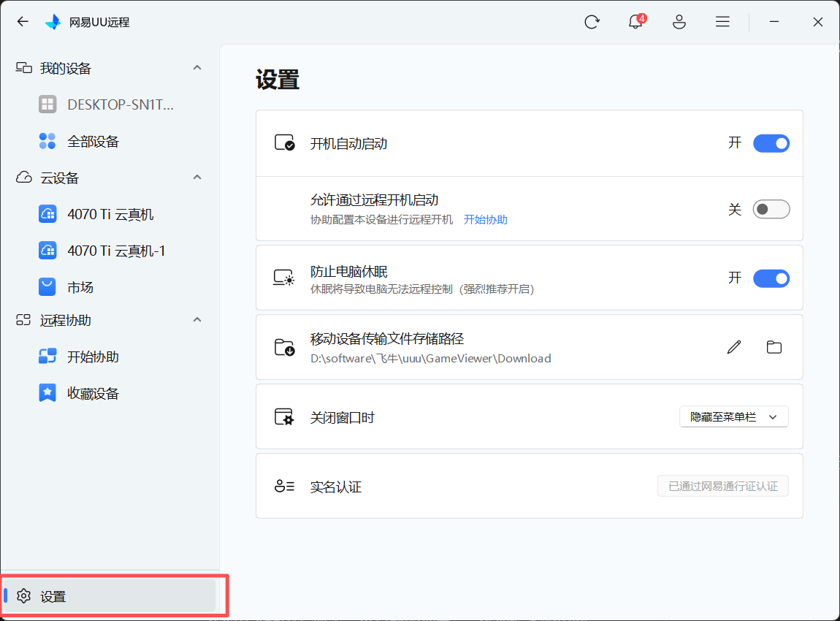Click the 防止电脑休眠 monitor icon
840x621 pixels.
pos(284,278)
